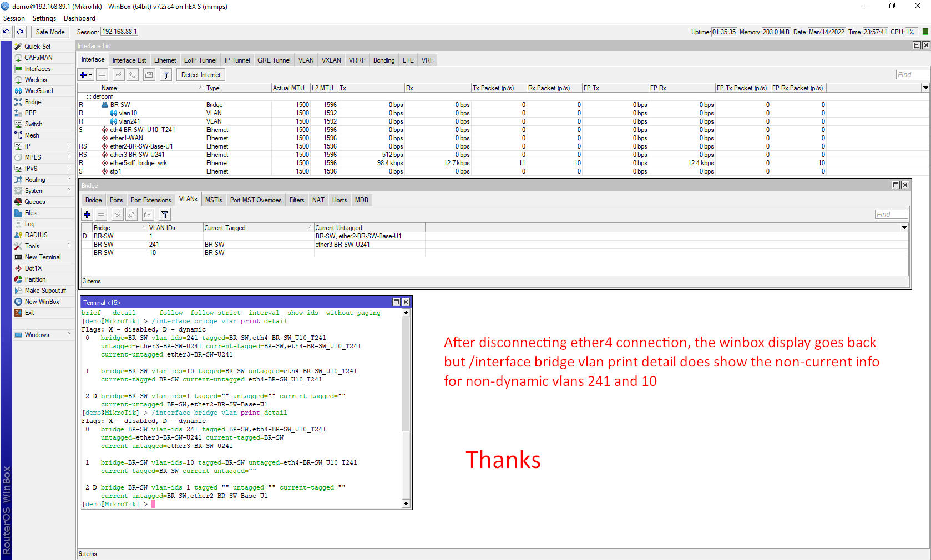This screenshot has height=560, width=931.
Task: Click the Undo arrow icon
Action: [x=7, y=32]
